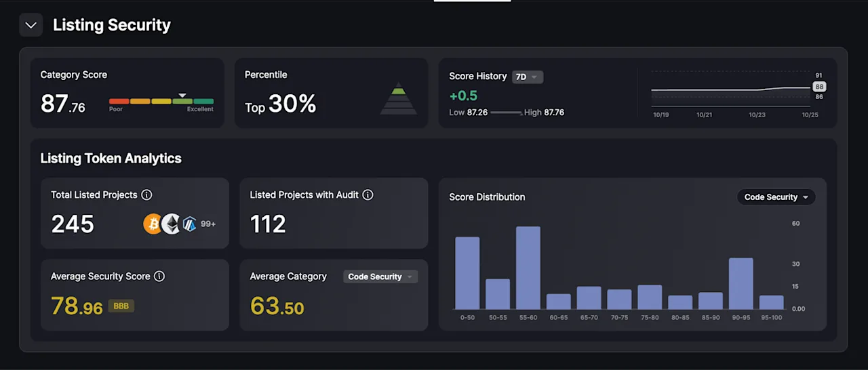Open the 7D score history dropdown
The height and width of the screenshot is (370, 868).
click(528, 77)
